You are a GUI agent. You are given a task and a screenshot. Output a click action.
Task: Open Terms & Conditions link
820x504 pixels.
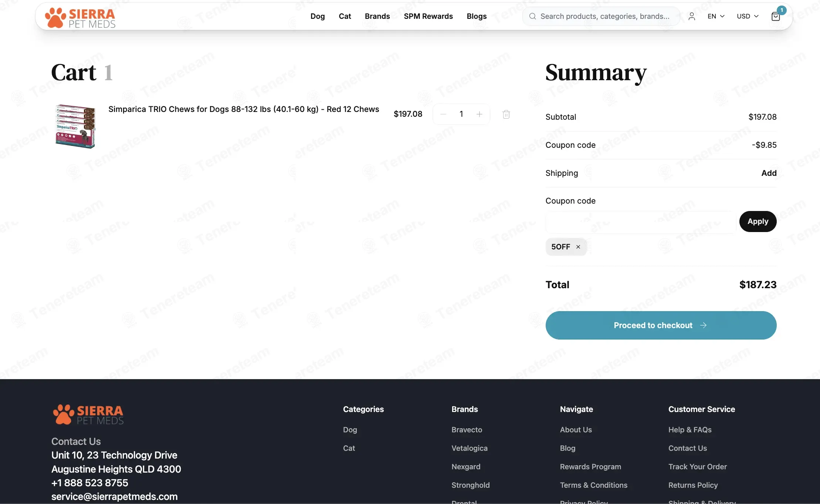pos(594,485)
